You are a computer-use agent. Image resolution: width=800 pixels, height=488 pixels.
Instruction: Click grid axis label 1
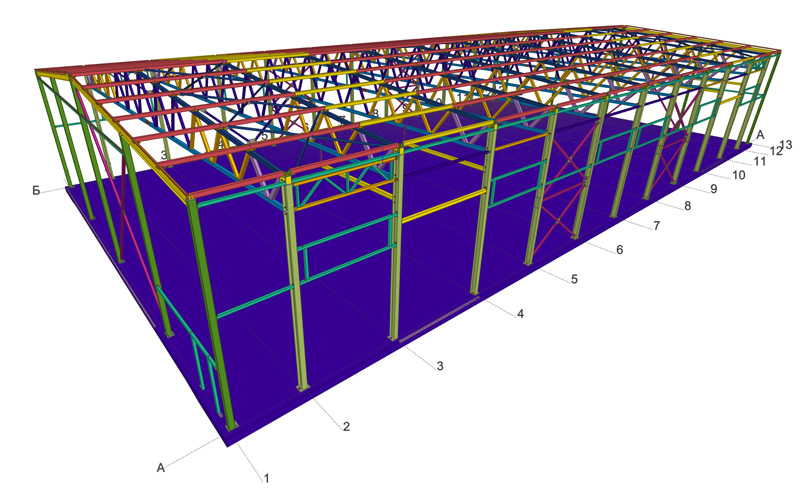tap(267, 478)
